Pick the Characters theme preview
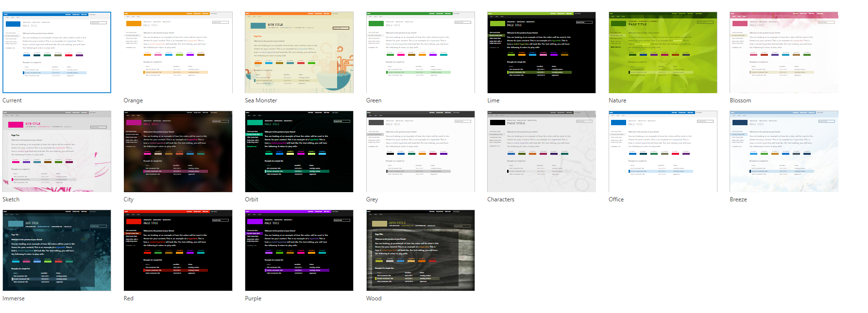Viewport: 868px width, 313px height. 542,151
